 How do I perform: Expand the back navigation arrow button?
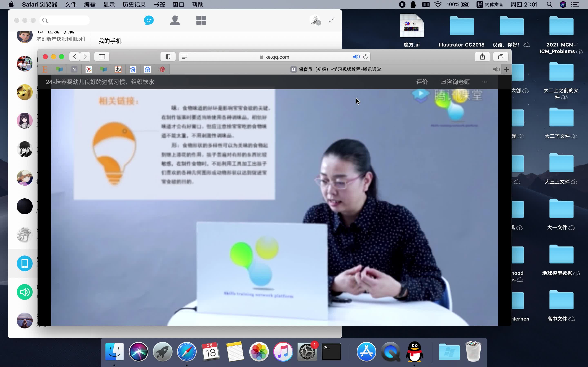[x=75, y=57]
